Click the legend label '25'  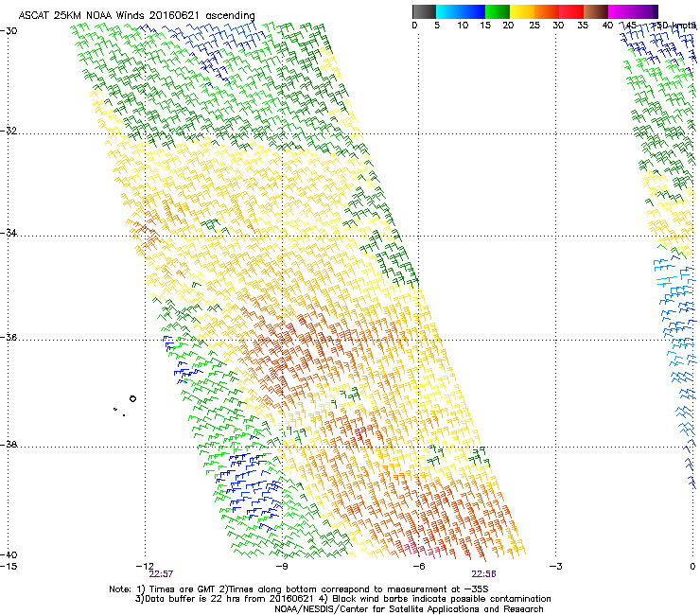[534, 26]
